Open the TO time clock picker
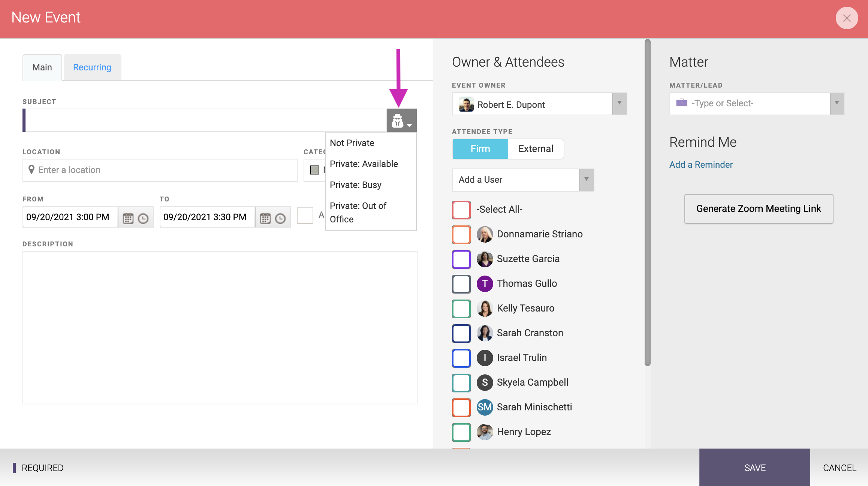The image size is (868, 486). (x=280, y=218)
